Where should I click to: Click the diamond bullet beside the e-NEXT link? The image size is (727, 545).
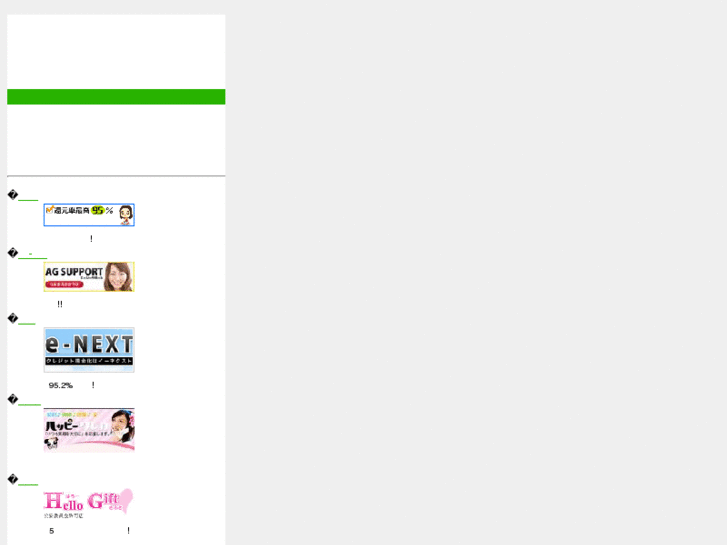pyautogui.click(x=13, y=318)
